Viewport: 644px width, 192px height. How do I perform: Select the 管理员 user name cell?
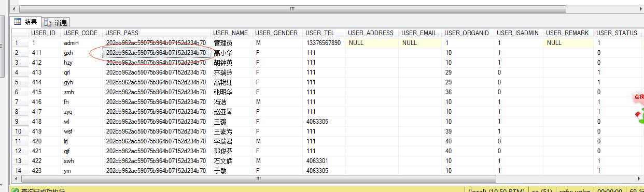tap(232, 43)
